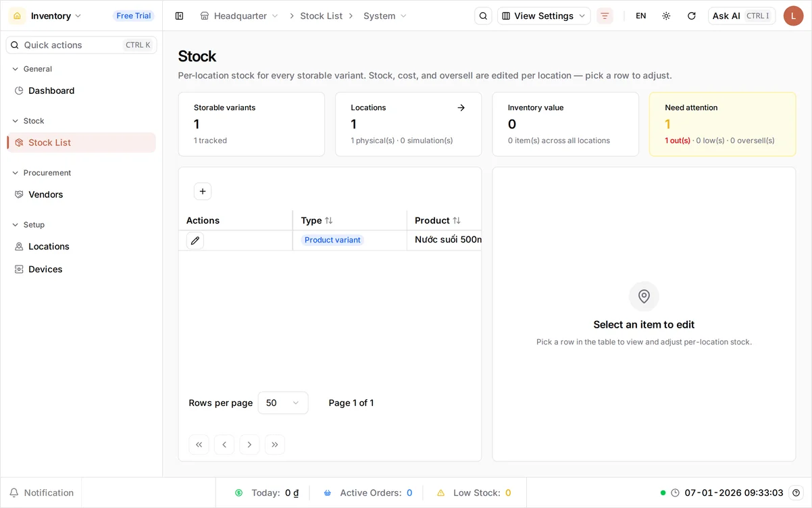
Task: Open Locations in the sidebar
Action: 81,247
